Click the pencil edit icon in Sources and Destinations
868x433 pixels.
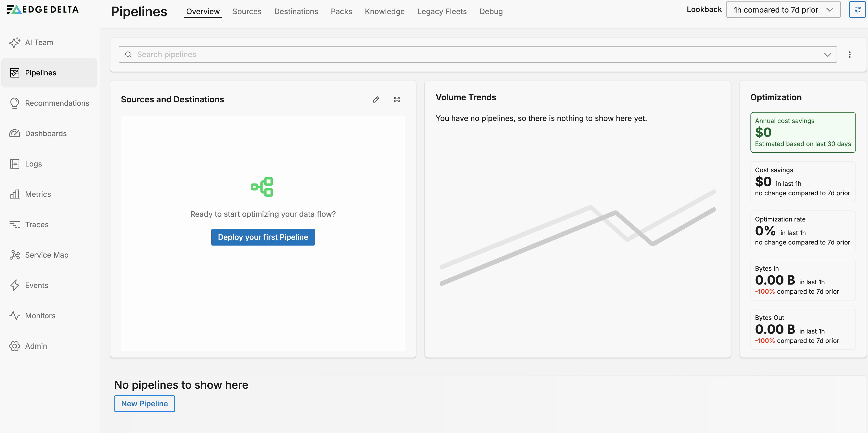[x=376, y=99]
